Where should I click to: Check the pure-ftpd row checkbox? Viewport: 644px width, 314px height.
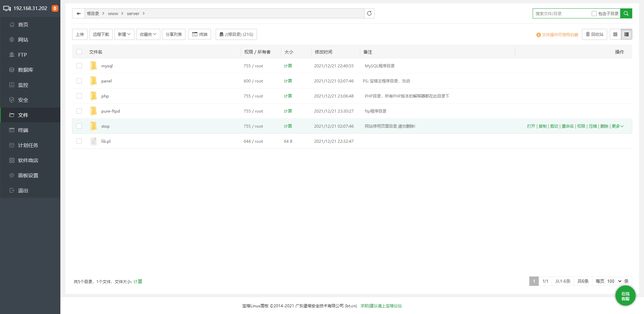pos(79,111)
